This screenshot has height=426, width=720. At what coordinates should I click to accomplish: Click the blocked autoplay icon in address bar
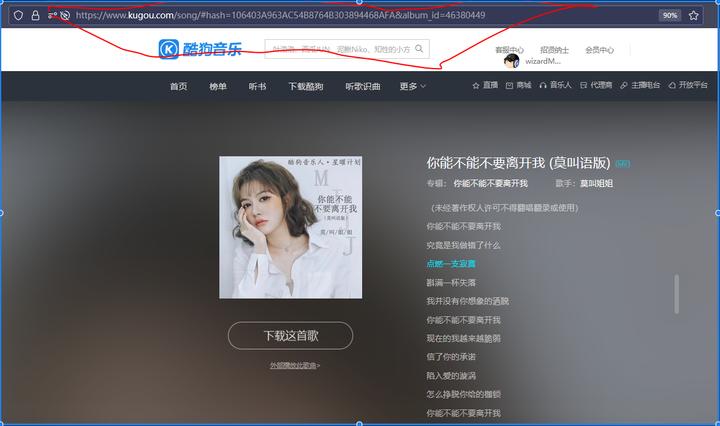click(65, 15)
